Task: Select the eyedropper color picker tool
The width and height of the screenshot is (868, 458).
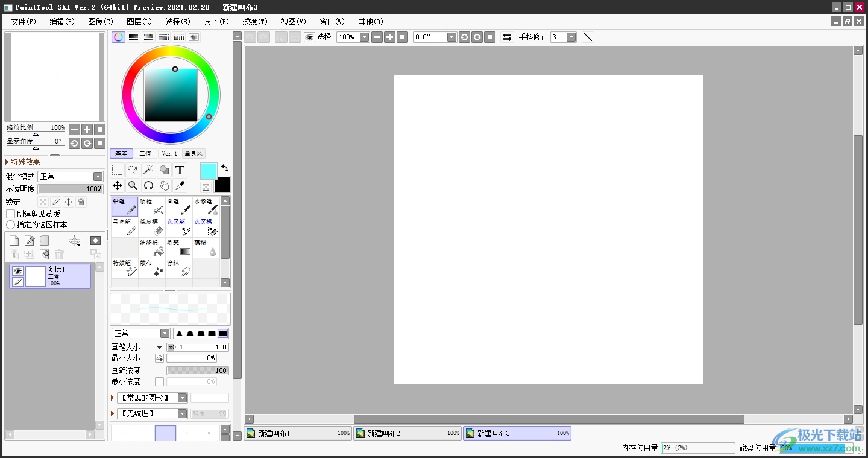Action: (180, 186)
